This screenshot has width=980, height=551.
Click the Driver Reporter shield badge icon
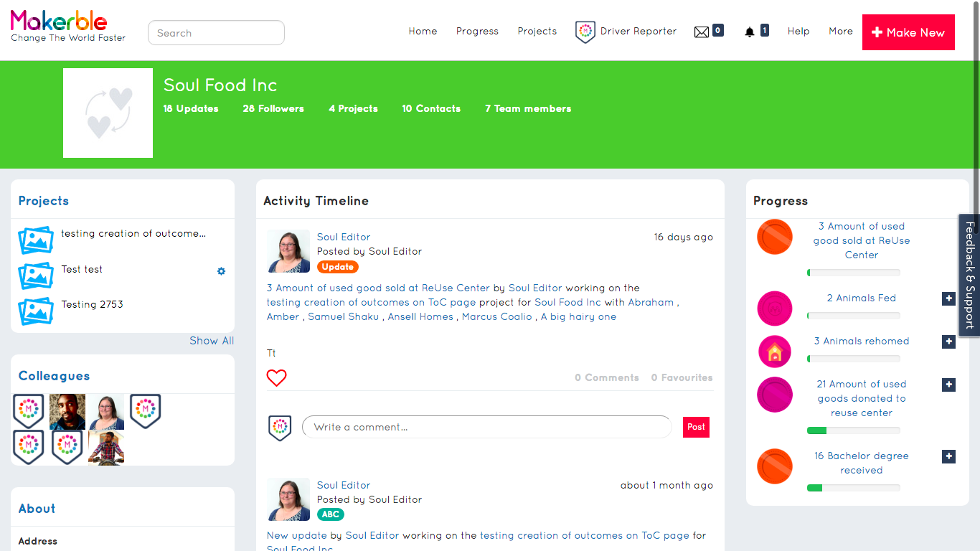pyautogui.click(x=585, y=32)
